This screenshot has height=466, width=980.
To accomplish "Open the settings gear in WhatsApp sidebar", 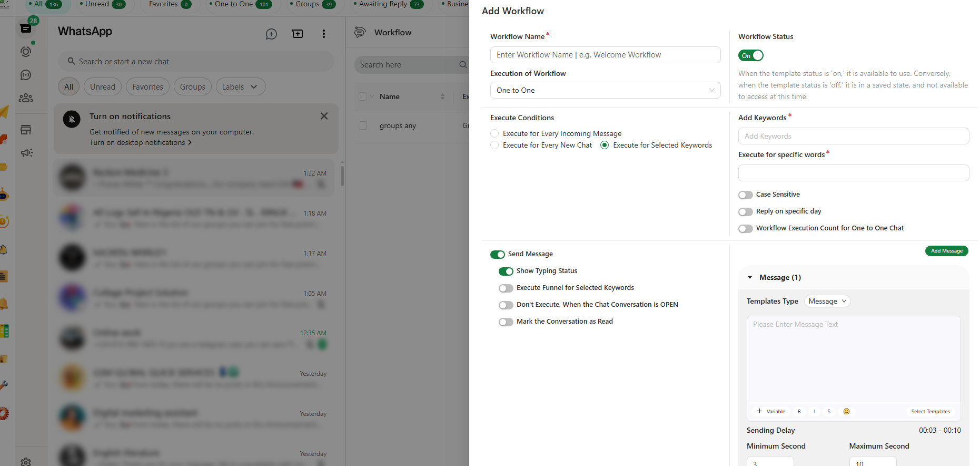I will tap(26, 462).
